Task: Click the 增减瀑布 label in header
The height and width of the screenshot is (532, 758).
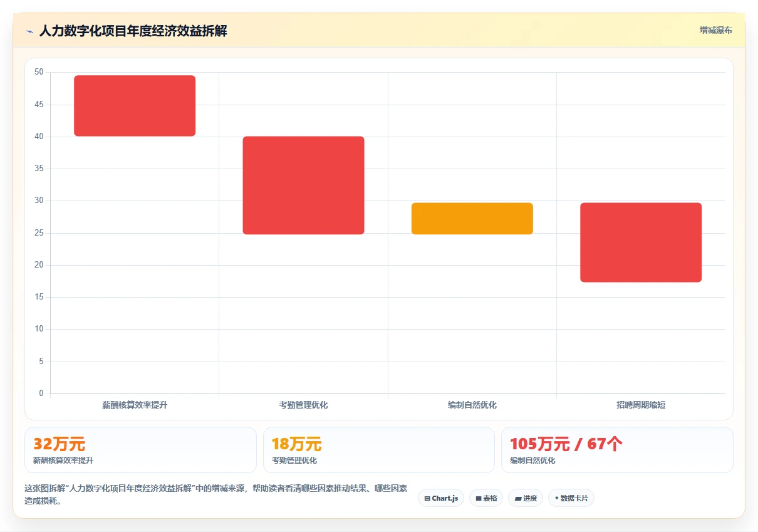Action: click(716, 30)
